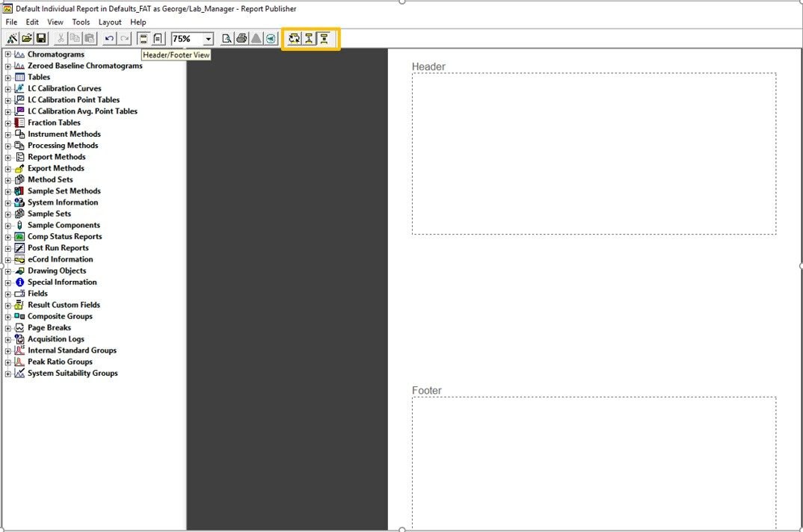Open the Help menu
Screen dimensions: 803x532
(x=138, y=22)
